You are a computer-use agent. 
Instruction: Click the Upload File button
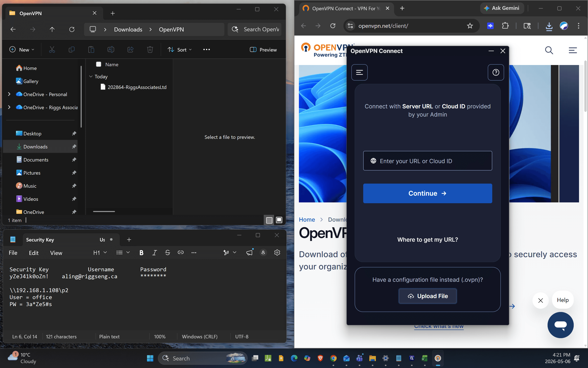coord(428,296)
